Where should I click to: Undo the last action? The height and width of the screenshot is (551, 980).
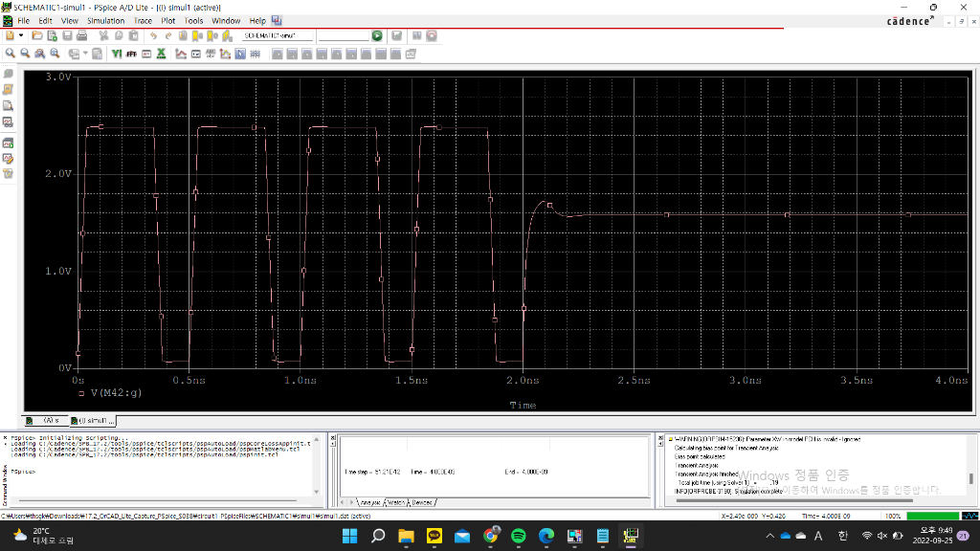coord(152,35)
